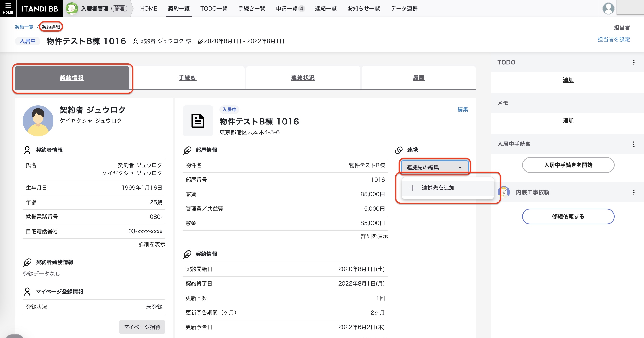Image resolution: width=644 pixels, height=338 pixels.
Task: Click the contractor ジュウロク avatar image
Action: 38,121
